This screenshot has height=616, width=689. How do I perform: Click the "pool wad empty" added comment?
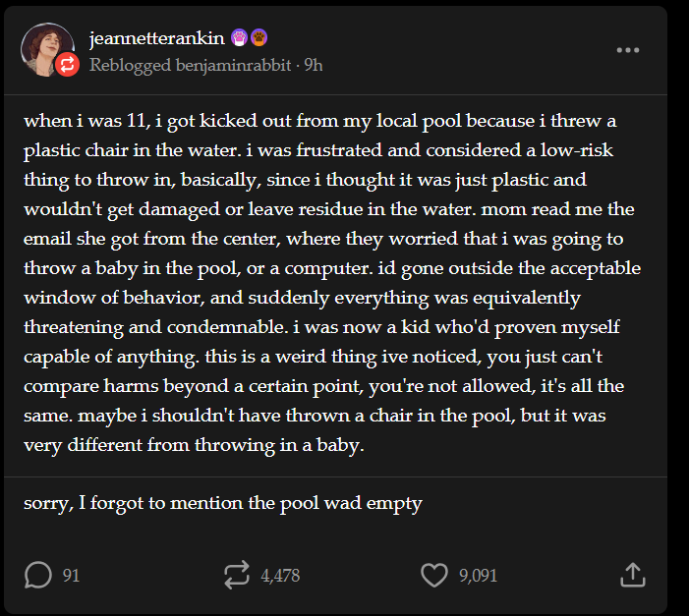[x=223, y=504]
